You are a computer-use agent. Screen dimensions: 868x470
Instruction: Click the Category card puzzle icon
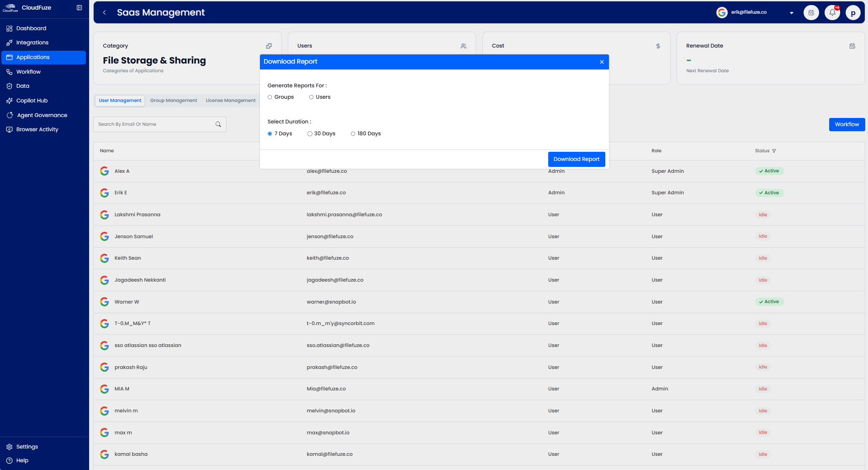tap(269, 46)
